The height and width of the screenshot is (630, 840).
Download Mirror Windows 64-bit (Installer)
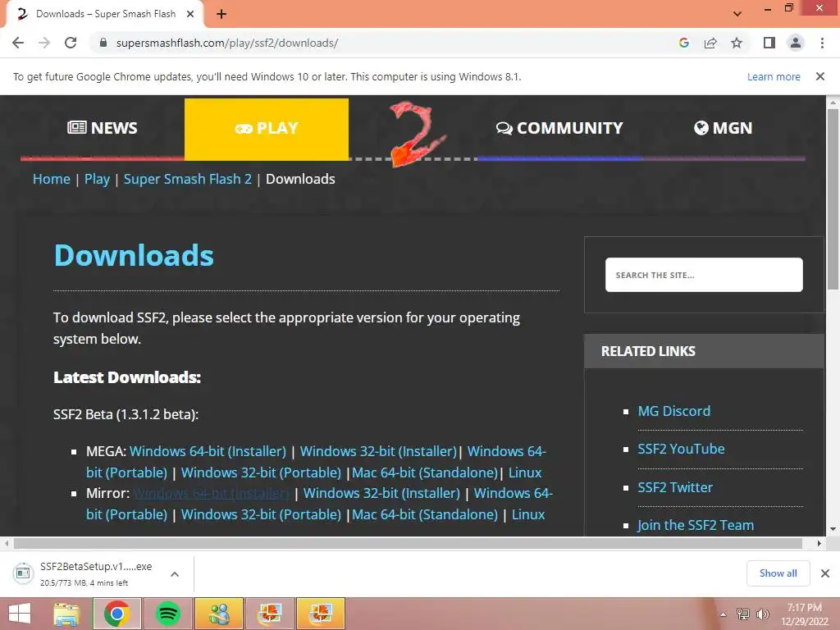(x=211, y=493)
